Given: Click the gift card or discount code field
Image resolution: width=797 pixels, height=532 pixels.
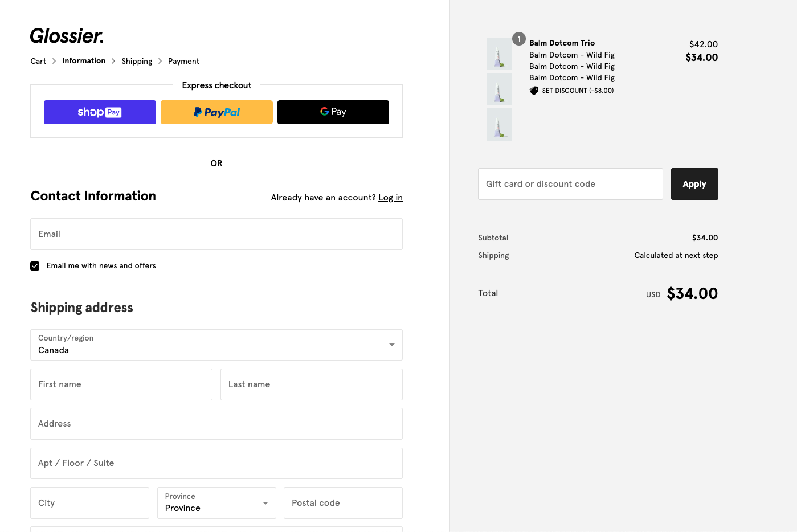Looking at the screenshot, I should [x=570, y=184].
